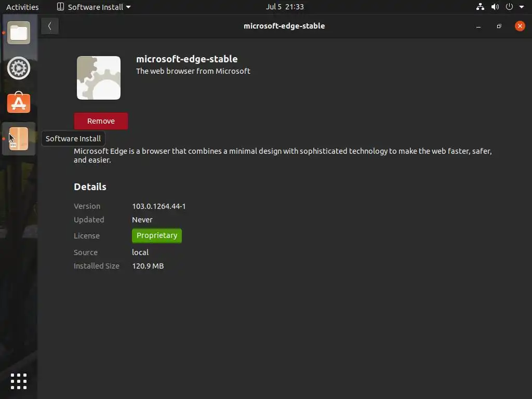Open the Software Install app menu
The image size is (532, 399).
coord(94,7)
